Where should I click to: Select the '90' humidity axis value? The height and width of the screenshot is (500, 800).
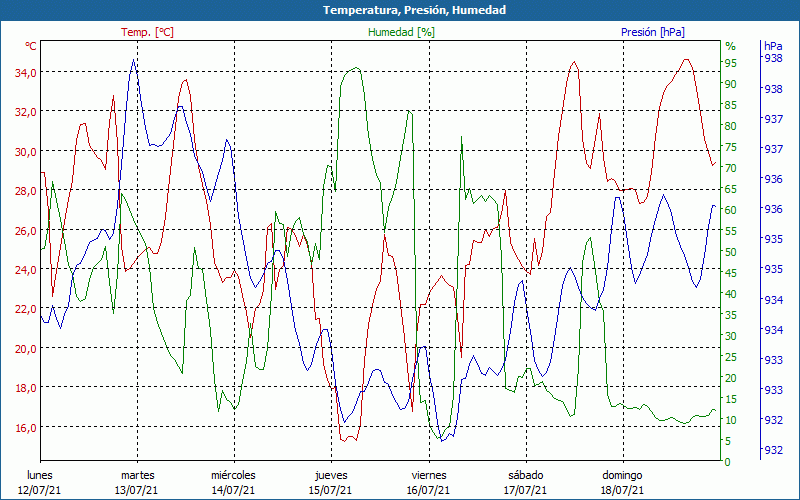731,84
